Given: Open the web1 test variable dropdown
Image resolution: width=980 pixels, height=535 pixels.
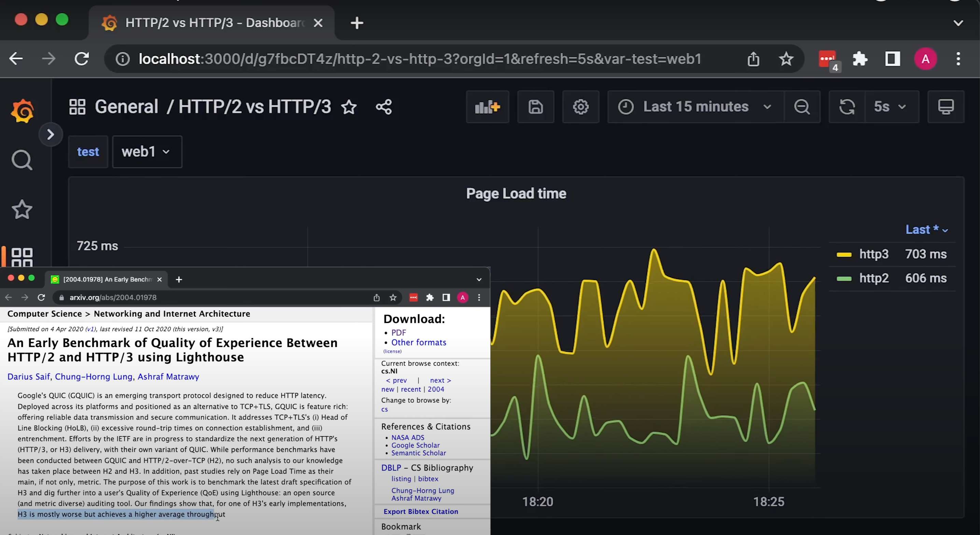Looking at the screenshot, I should click(x=146, y=152).
